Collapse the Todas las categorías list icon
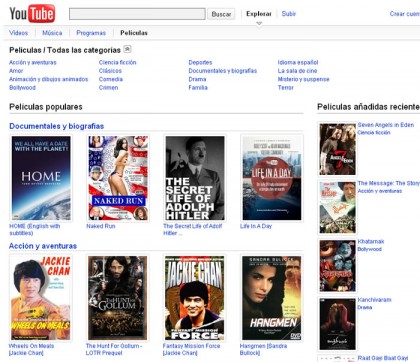This screenshot has width=420, height=362. pyautogui.click(x=127, y=49)
